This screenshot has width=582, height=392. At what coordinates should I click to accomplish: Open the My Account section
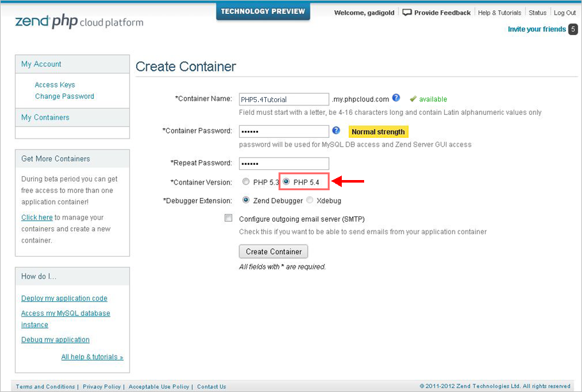[42, 64]
